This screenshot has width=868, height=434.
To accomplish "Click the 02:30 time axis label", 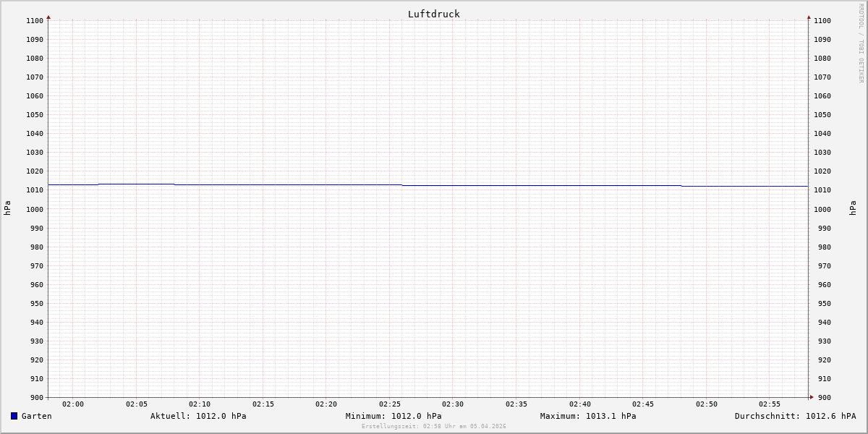I will (x=453, y=404).
